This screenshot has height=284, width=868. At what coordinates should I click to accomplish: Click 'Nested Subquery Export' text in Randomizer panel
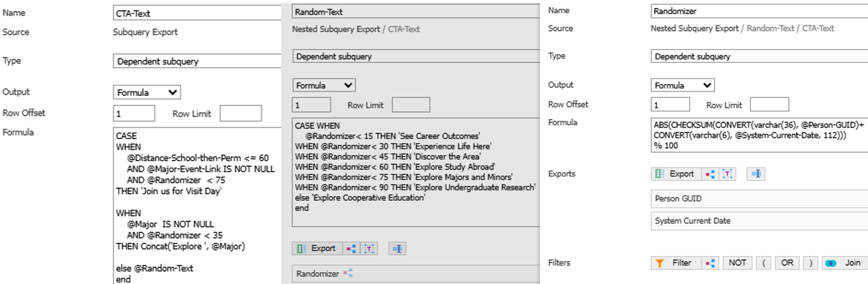pos(694,29)
